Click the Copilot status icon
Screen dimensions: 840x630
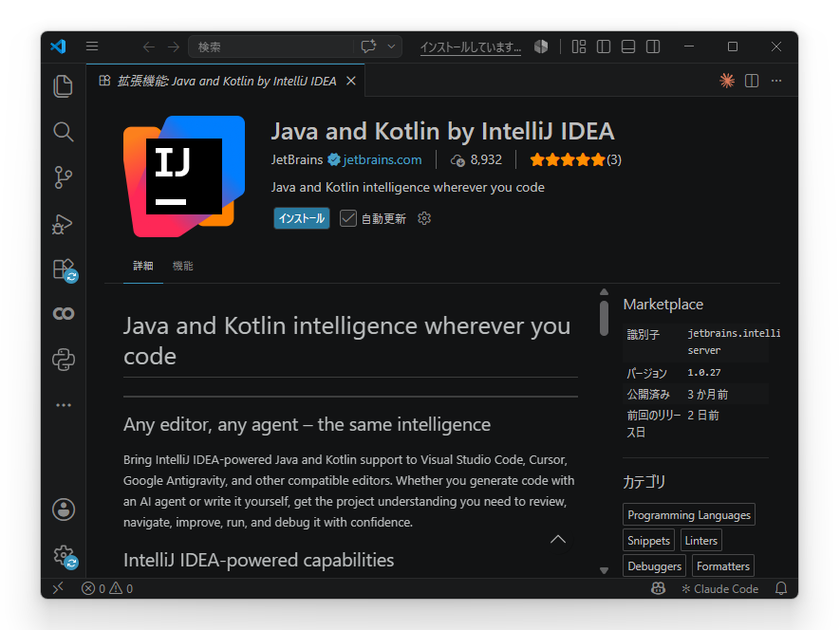[659, 589]
